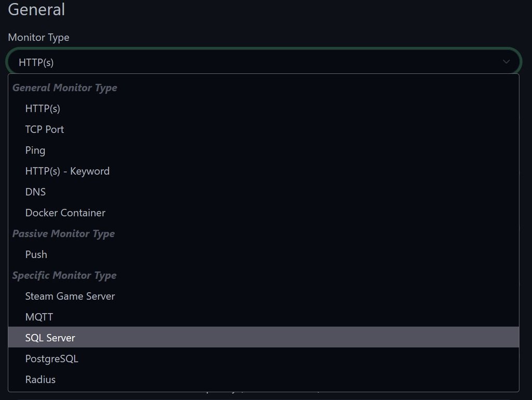
Task: Select Radius monitor type
Action: click(x=263, y=379)
